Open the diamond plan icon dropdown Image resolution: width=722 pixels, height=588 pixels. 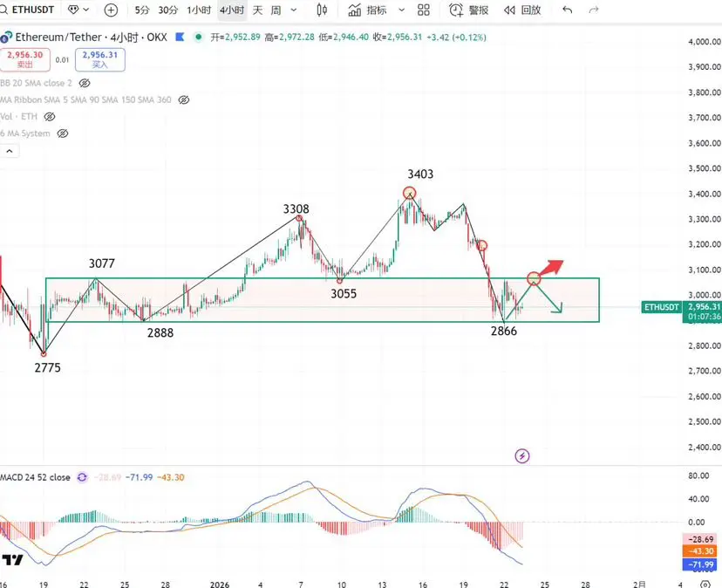tap(78, 10)
